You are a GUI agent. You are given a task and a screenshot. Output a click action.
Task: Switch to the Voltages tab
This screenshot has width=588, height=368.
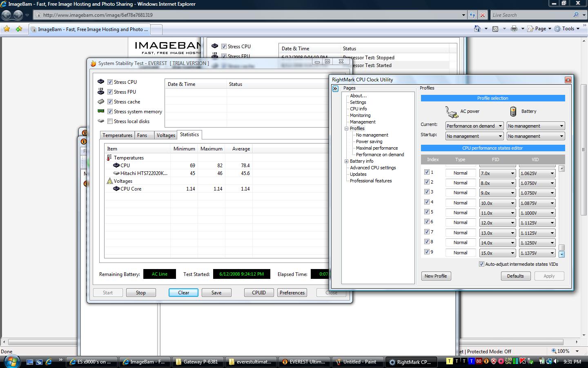(166, 135)
